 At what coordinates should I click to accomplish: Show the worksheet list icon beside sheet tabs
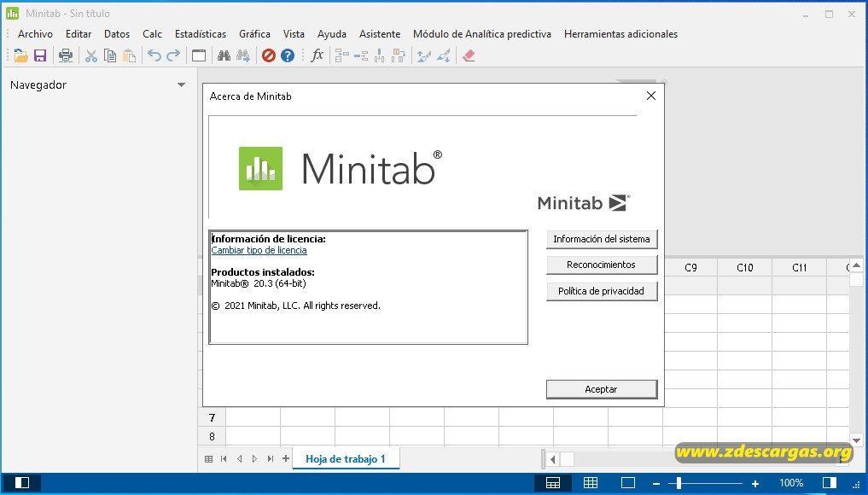(x=209, y=459)
